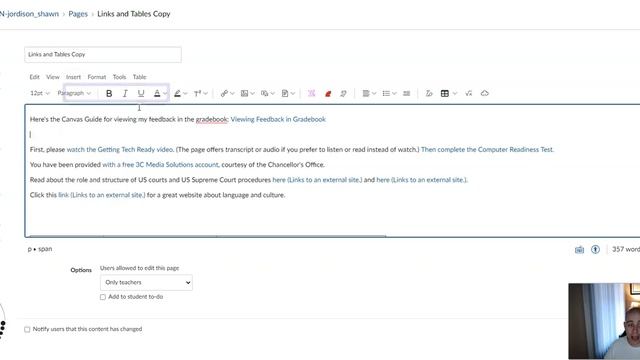Check Add to student to-do
Viewport: 640px width, 360px height.
point(103,297)
